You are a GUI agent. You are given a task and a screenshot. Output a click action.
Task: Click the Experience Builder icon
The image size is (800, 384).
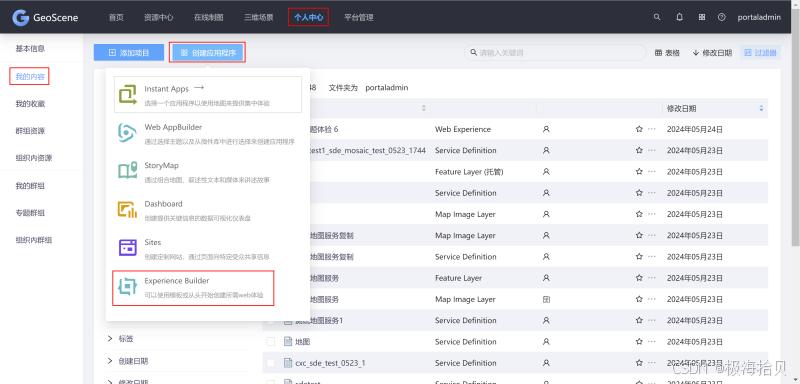coord(128,287)
